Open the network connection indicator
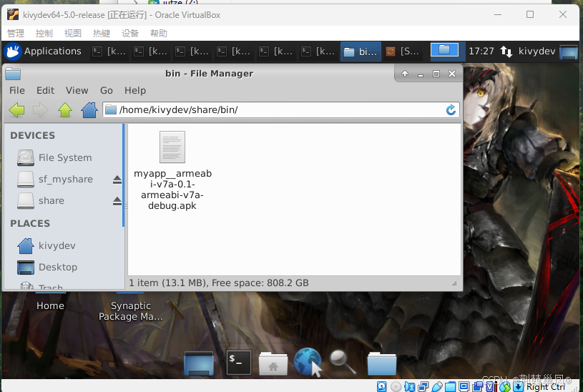The height and width of the screenshot is (392, 583). (506, 51)
